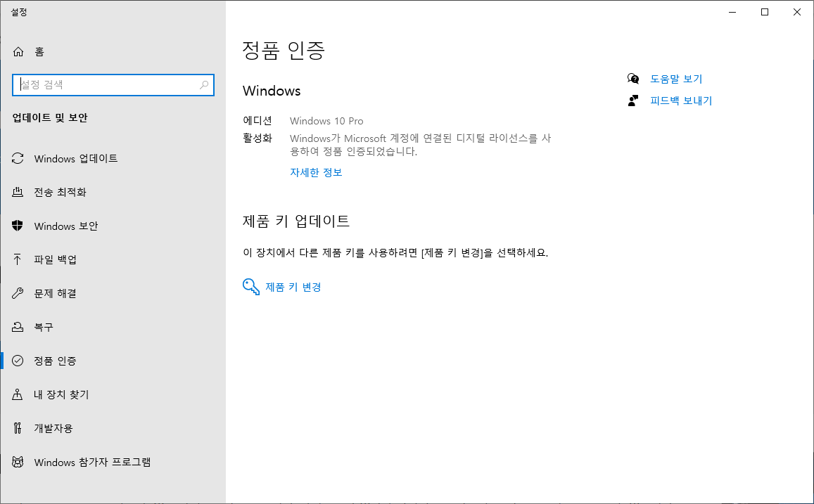Click the 복구 icon
Viewport: 814px width, 504px height.
click(x=18, y=327)
